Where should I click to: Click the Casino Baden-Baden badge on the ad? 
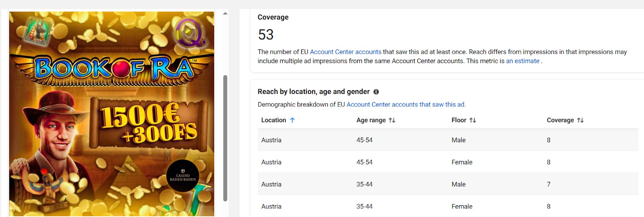pyautogui.click(x=183, y=176)
